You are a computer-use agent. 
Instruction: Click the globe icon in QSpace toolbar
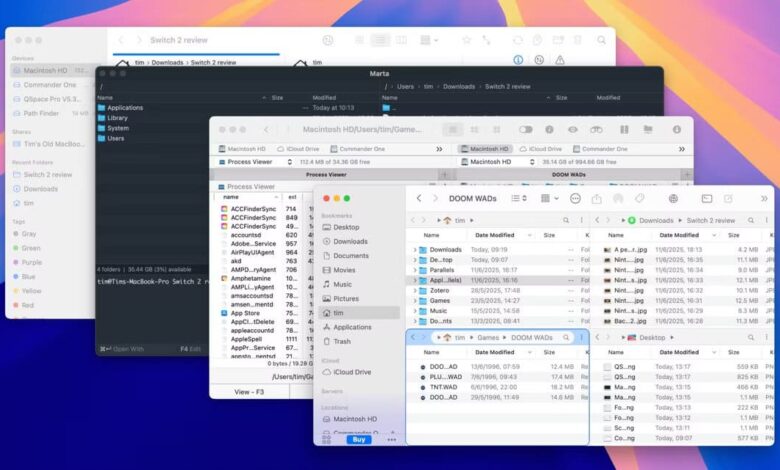[x=673, y=198]
